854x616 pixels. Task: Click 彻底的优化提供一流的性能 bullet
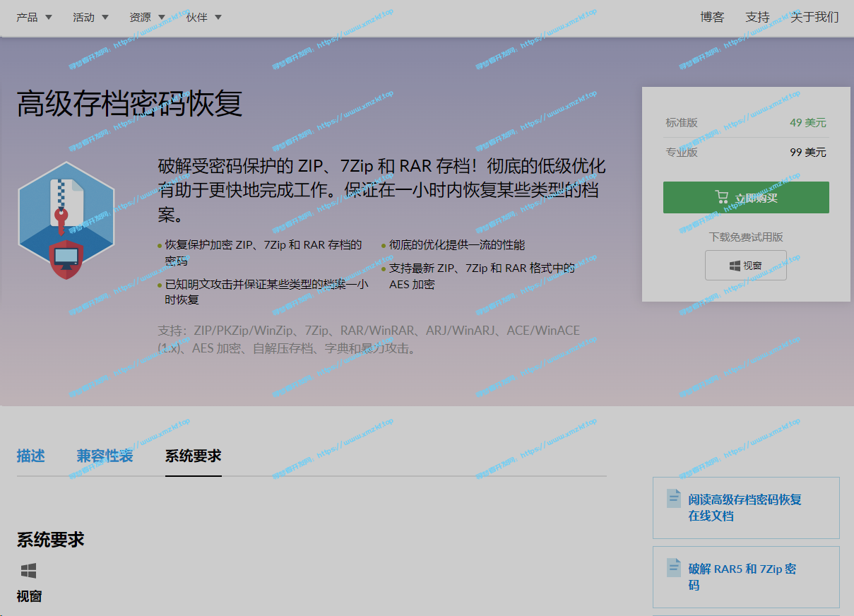click(x=457, y=245)
